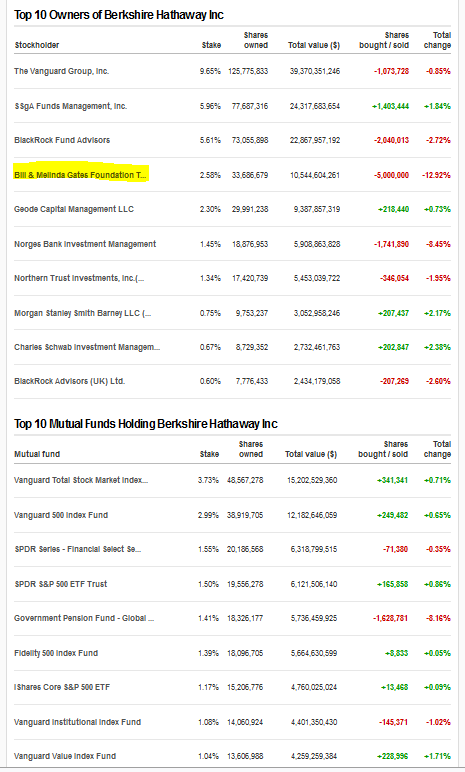Click Government Pension Fund - Global entry
Screen dimensions: 465x772
pos(84,618)
